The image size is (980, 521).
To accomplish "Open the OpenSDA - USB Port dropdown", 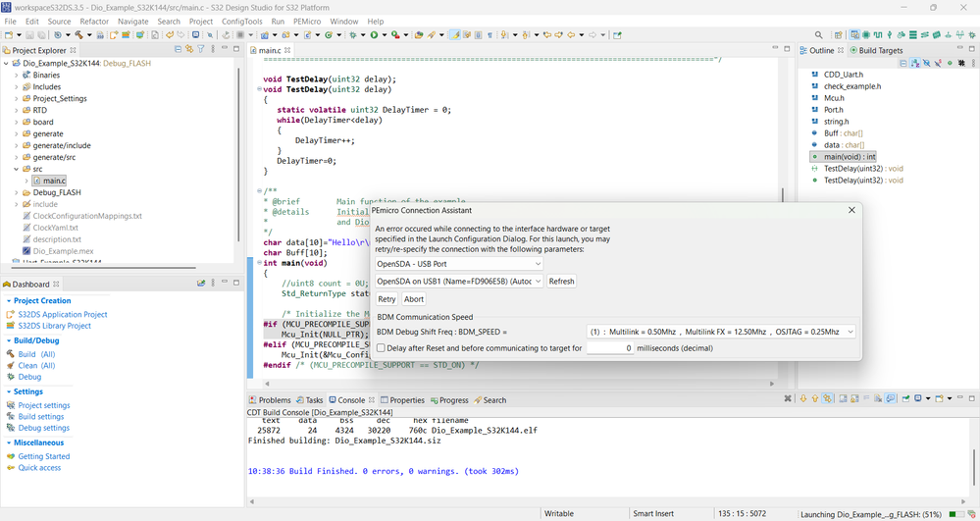I will point(459,264).
